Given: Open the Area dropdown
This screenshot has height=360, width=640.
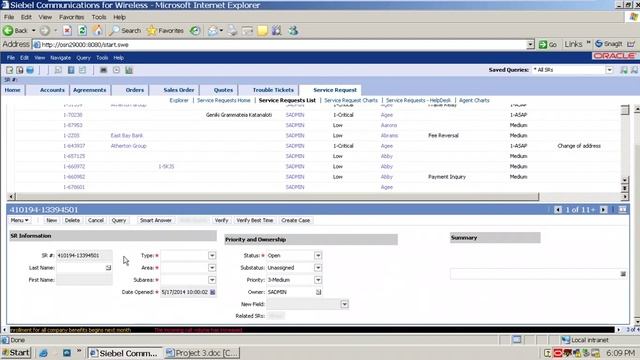Looking at the screenshot, I should click(x=212, y=268).
